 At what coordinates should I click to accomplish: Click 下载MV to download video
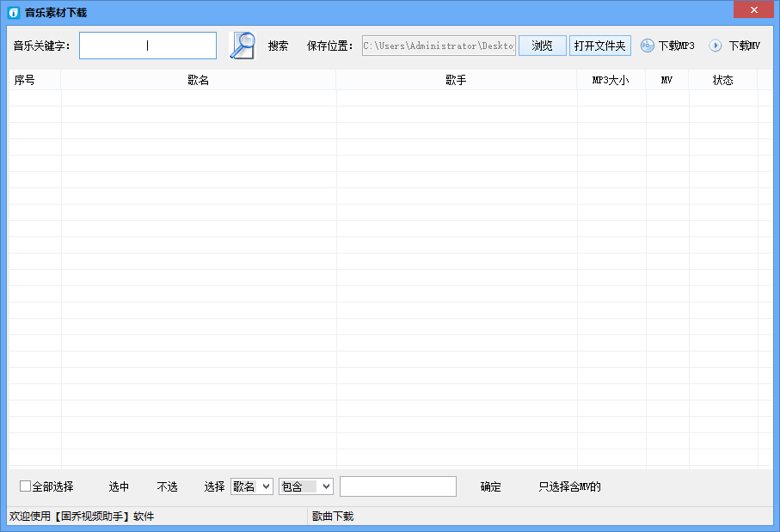745,46
